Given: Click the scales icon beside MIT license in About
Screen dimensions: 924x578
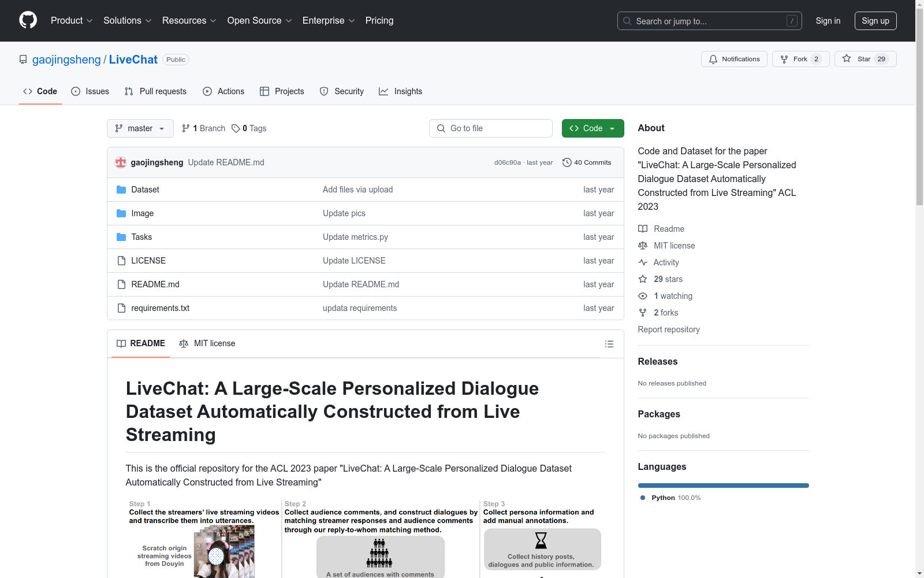Looking at the screenshot, I should pyautogui.click(x=643, y=246).
